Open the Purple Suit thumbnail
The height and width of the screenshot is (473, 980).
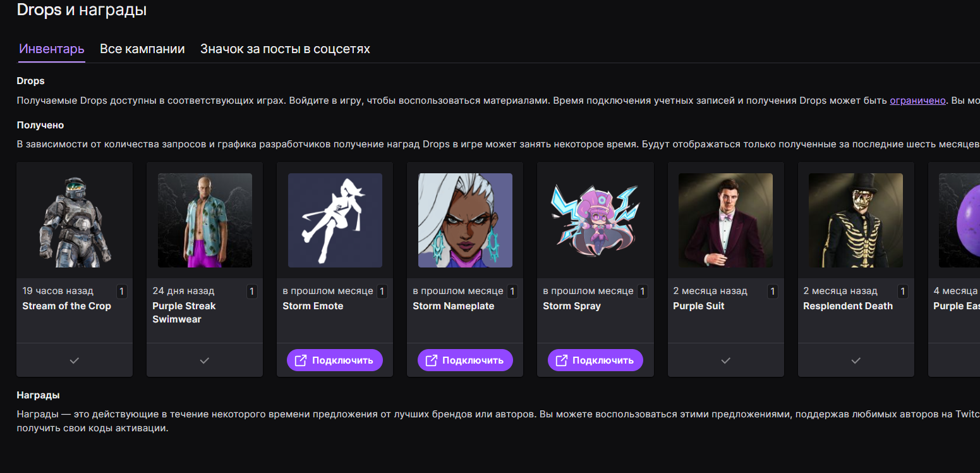pos(725,220)
